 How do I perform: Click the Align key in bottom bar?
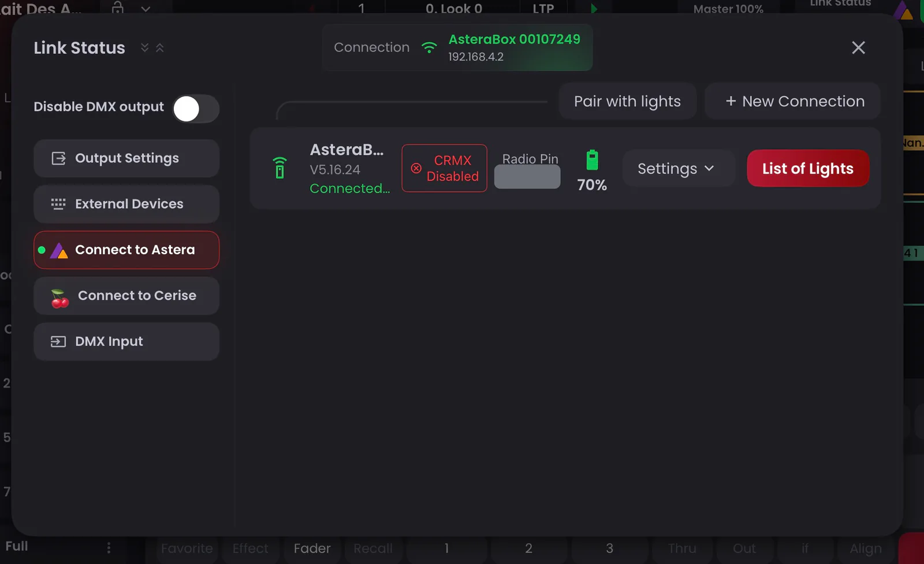pyautogui.click(x=866, y=548)
